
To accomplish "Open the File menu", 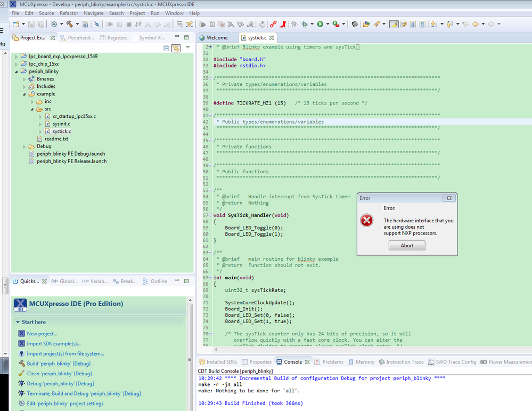I will click(x=15, y=13).
